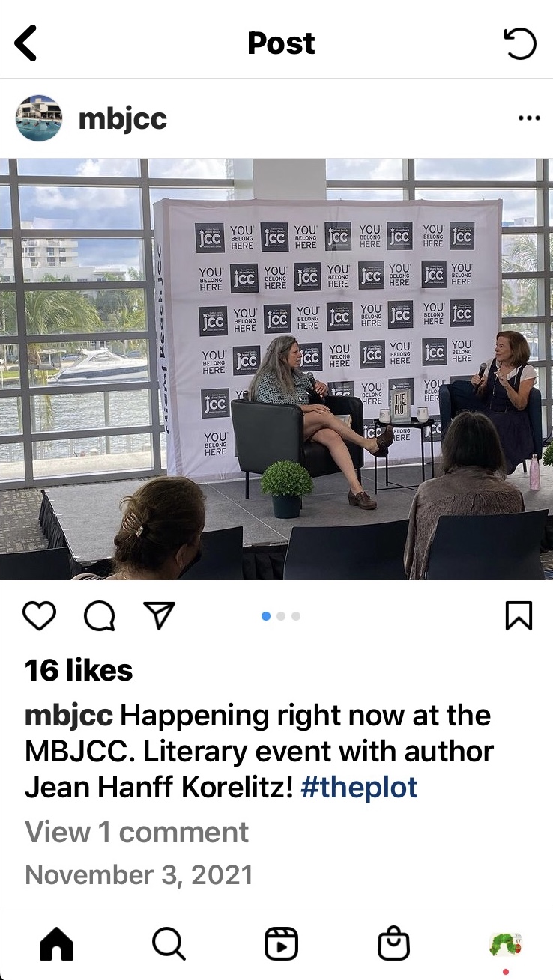The height and width of the screenshot is (980, 553).
Task: Tap View 1 comment
Action: coord(137,832)
